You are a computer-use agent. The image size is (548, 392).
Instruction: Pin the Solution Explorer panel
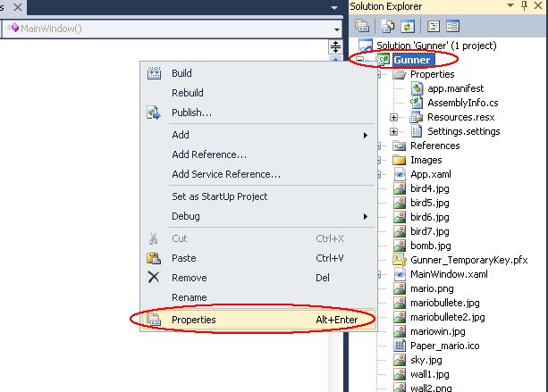(x=524, y=5)
